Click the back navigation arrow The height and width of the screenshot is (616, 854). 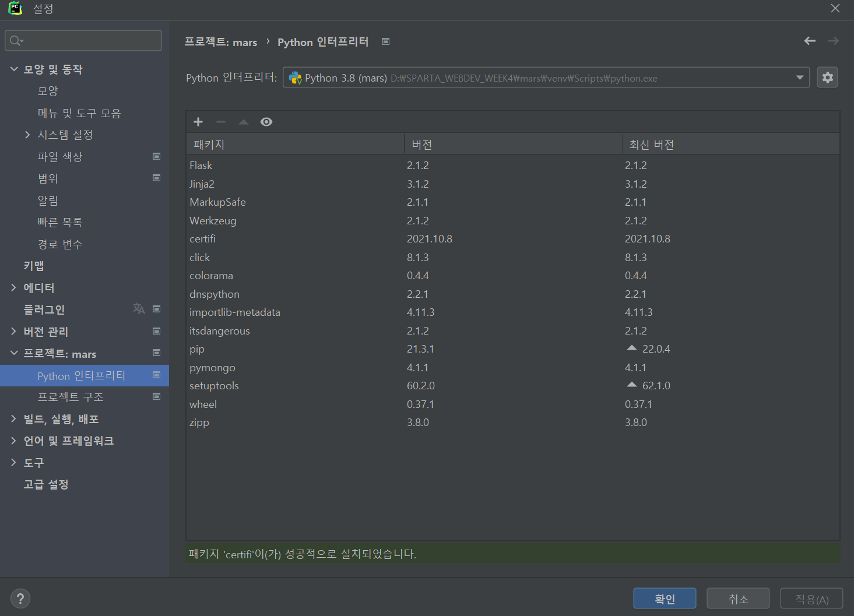(x=810, y=41)
